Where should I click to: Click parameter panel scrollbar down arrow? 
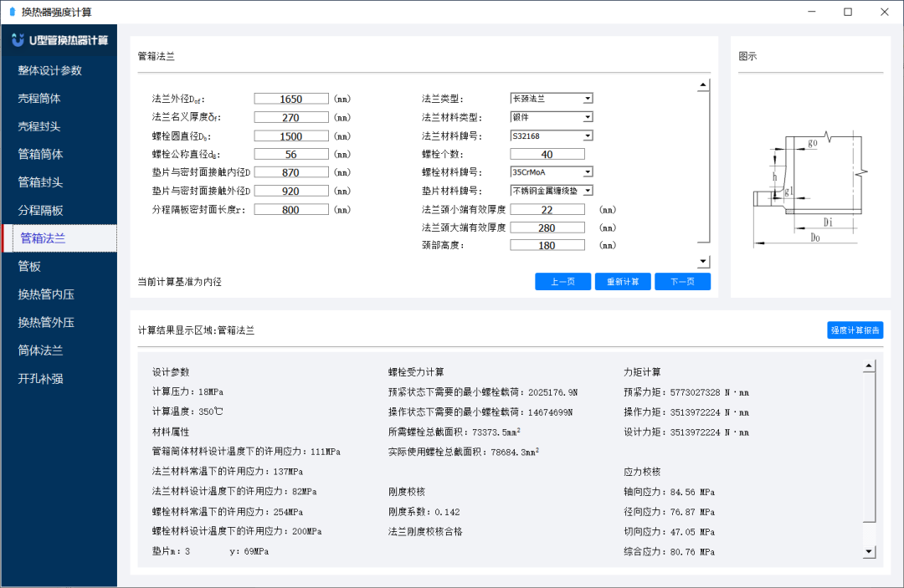click(x=703, y=262)
